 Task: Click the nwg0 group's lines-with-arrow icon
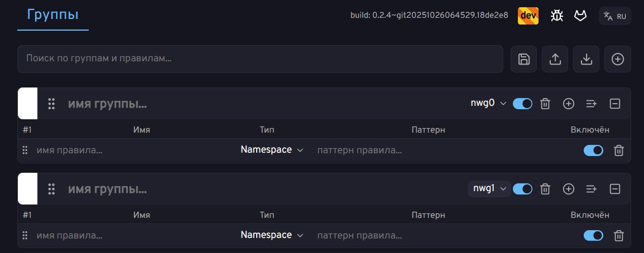592,104
